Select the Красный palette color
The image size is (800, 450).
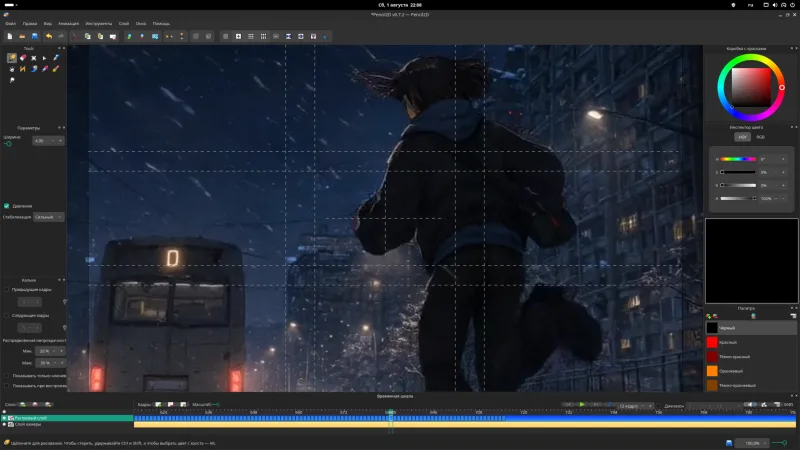tap(751, 342)
